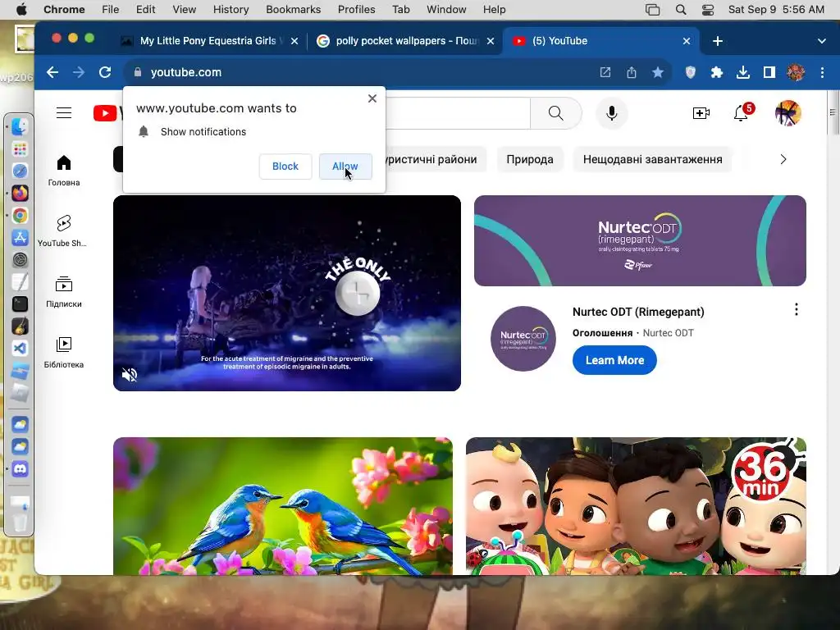840x630 pixels.
Task: Open the Chrome profile avatar
Action: pyautogui.click(x=796, y=72)
